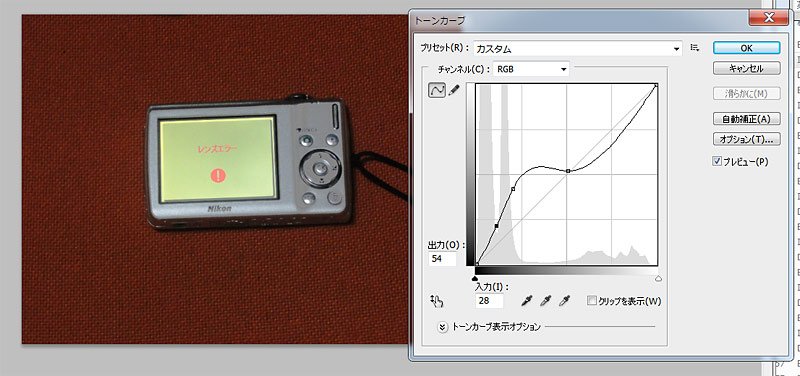This screenshot has height=376, width=800.
Task: Open the プリセット dropdown
Action: point(578,49)
